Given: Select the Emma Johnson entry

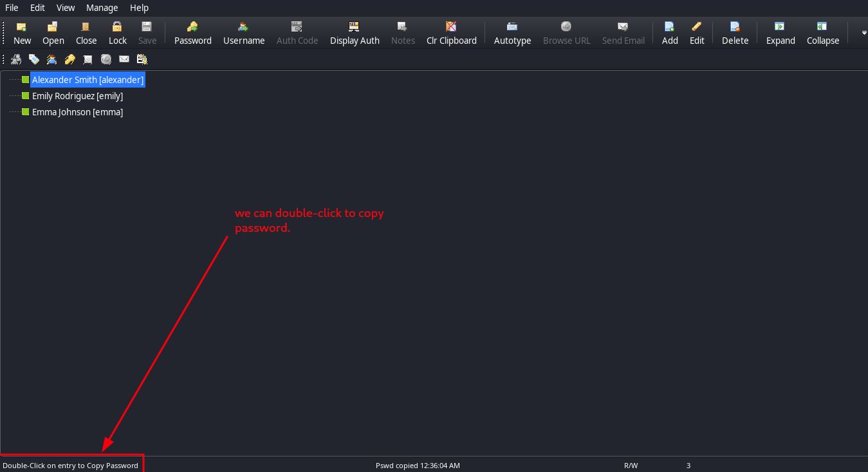Looking at the screenshot, I should (77, 112).
